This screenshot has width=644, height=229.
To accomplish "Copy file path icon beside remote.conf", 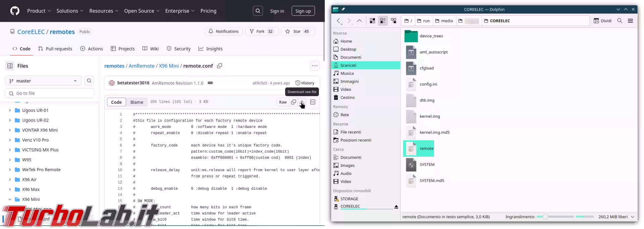I will point(220,66).
